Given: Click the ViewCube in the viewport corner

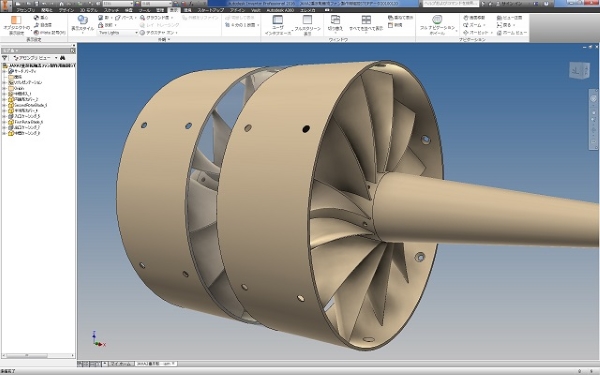Looking at the screenshot, I should click(x=579, y=70).
